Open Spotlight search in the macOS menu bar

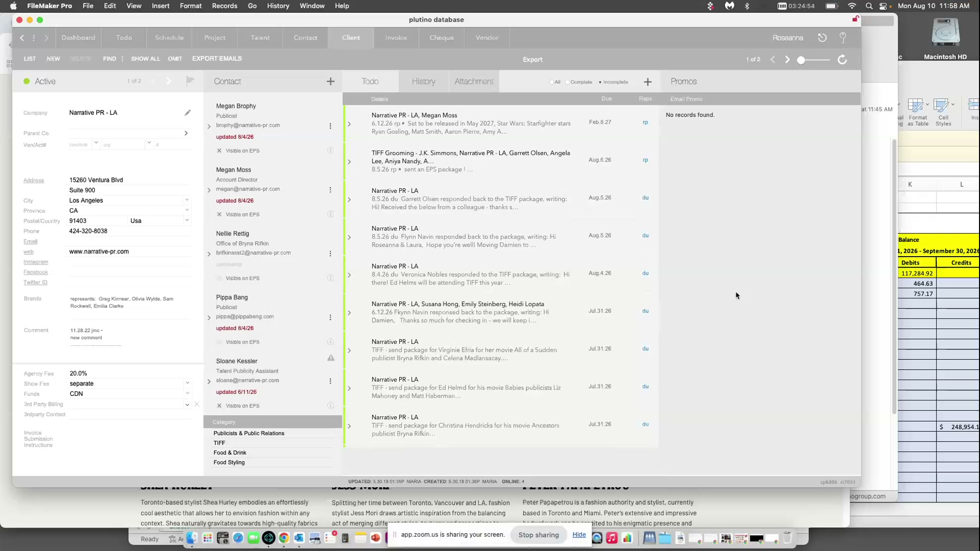(869, 6)
